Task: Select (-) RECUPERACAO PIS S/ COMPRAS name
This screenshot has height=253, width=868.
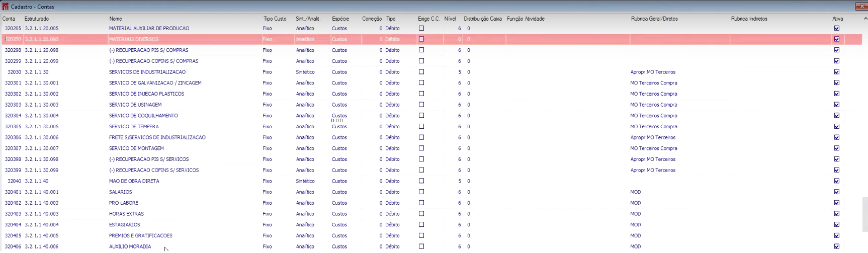Action: point(148,50)
